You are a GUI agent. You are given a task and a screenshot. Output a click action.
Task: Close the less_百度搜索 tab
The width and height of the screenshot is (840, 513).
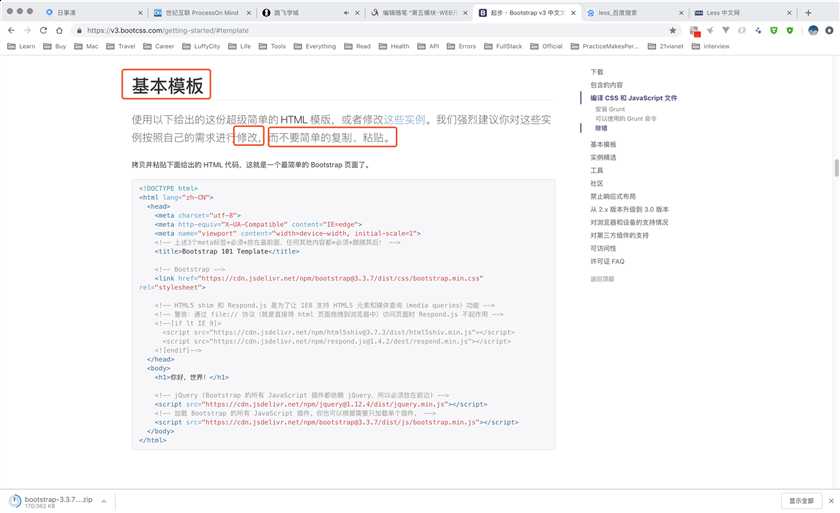681,12
